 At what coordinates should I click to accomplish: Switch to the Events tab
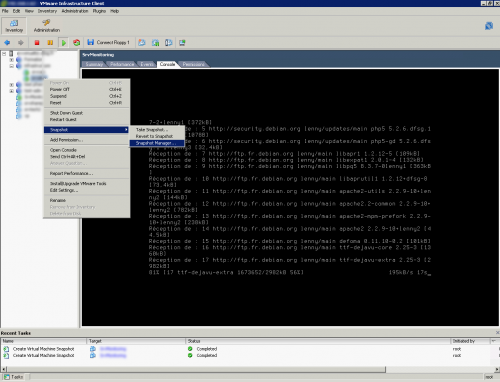pyautogui.click(x=147, y=64)
